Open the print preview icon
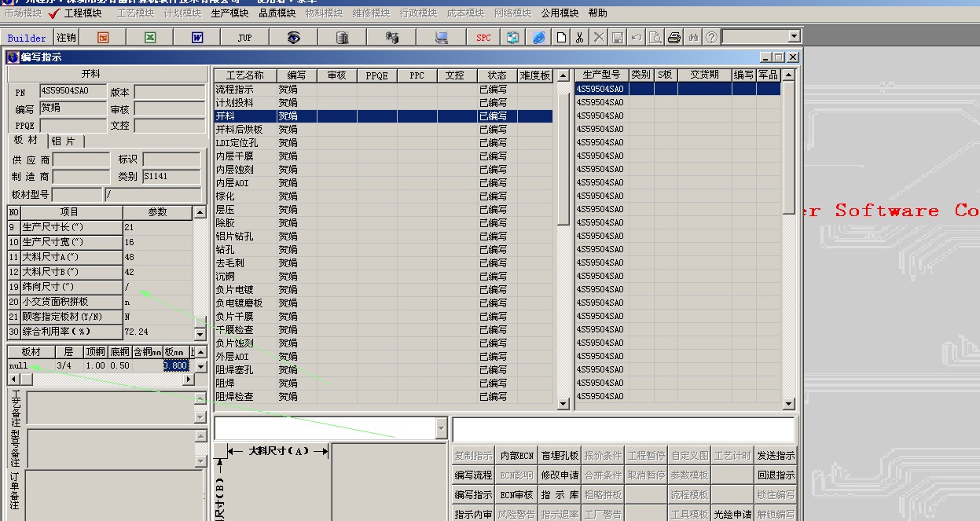This screenshot has height=521, width=980. pos(655,37)
